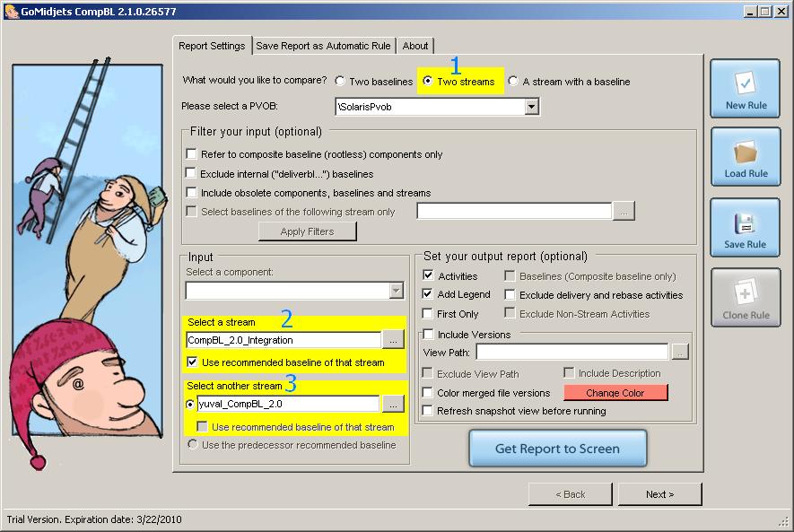Expand the PVOB dropdown showing \SolarisPvob

tap(532, 107)
